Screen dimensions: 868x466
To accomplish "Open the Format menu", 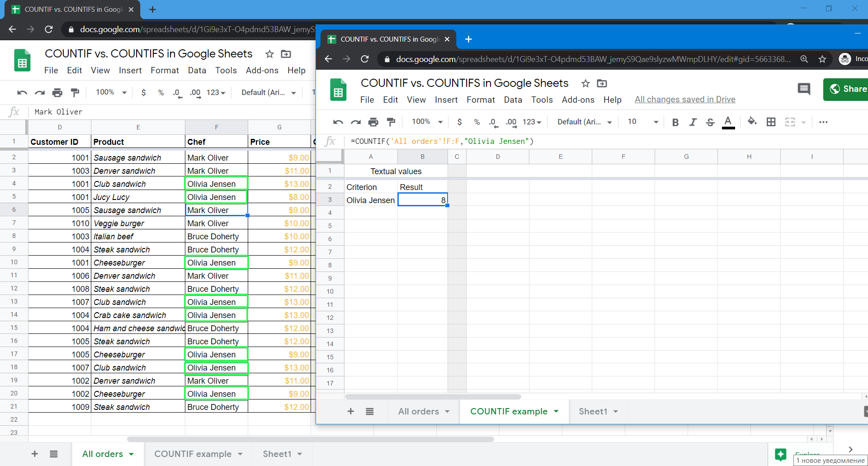I will pyautogui.click(x=481, y=100).
